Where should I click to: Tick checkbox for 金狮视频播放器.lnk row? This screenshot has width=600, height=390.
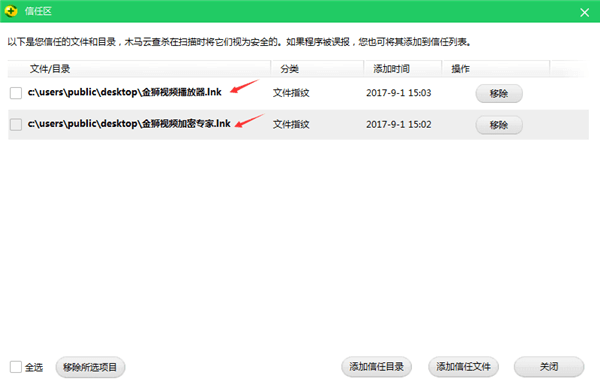click(x=16, y=93)
